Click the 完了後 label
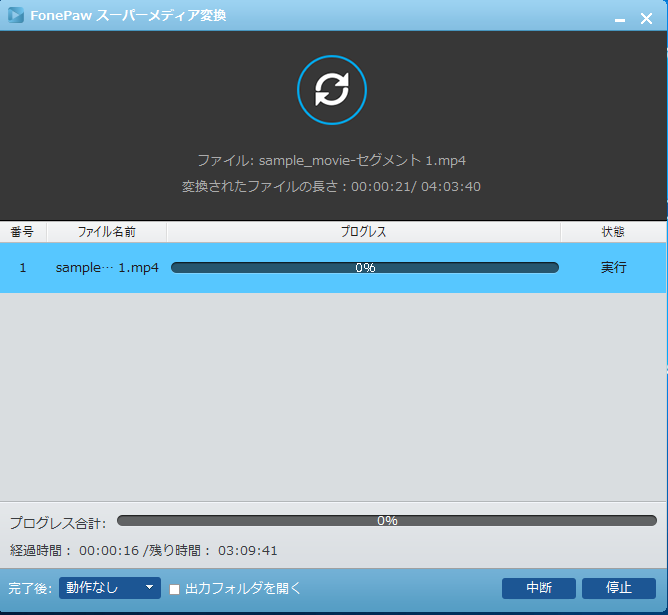Viewport: 668px width, 615px height. coord(30,589)
